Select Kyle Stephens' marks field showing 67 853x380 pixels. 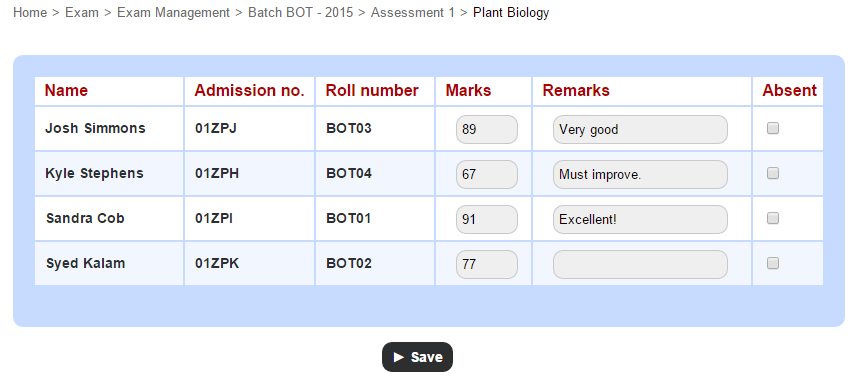pos(487,175)
